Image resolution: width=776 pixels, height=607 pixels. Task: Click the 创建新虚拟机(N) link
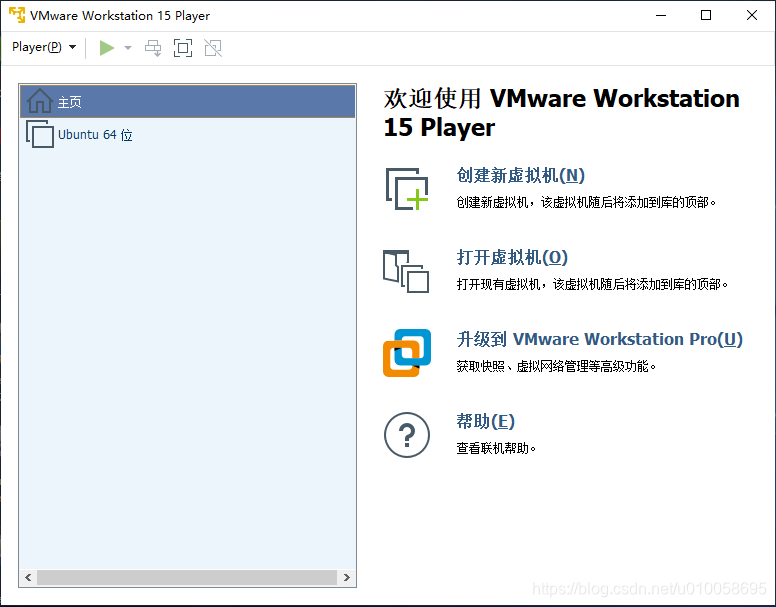(x=520, y=175)
